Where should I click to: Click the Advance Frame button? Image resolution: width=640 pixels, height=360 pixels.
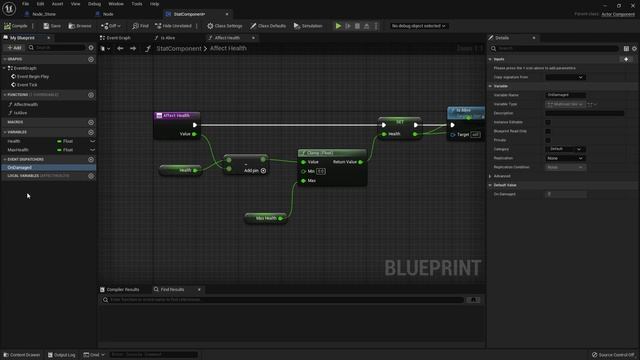point(348,26)
